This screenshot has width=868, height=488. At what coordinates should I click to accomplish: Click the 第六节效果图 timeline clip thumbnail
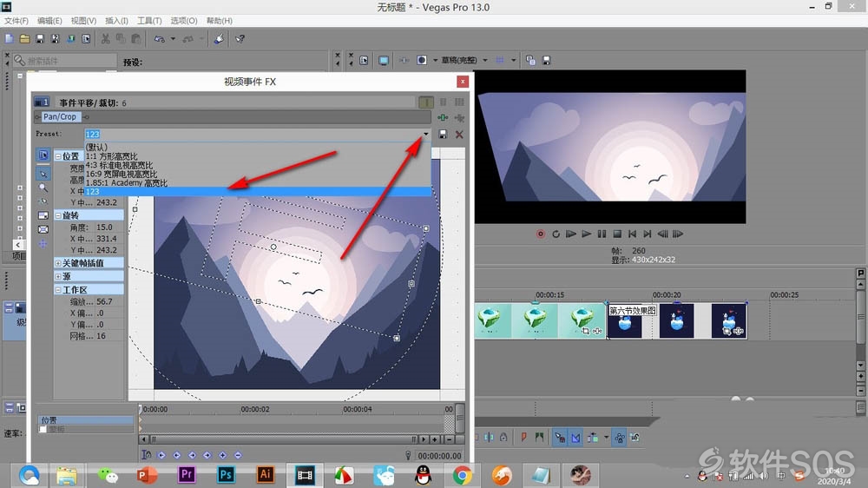coord(624,321)
